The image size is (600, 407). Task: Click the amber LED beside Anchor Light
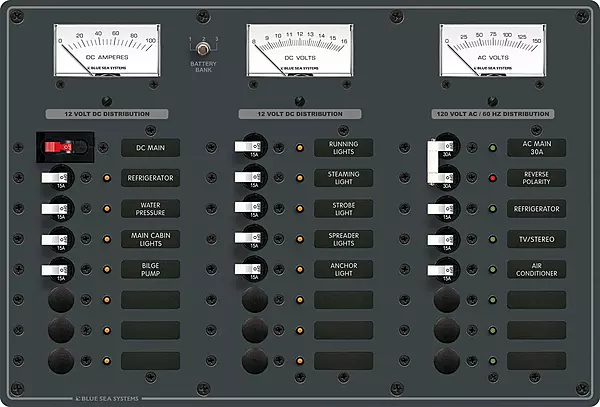pyautogui.click(x=300, y=270)
